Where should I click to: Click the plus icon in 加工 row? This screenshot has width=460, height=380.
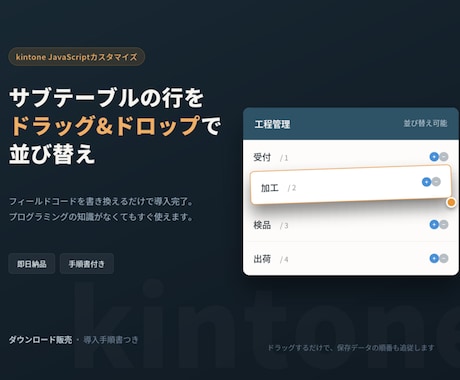[426, 182]
